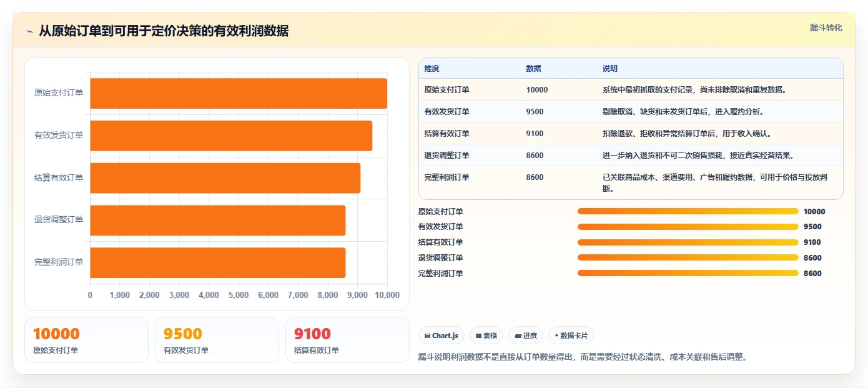Click the title 从原始订单到可用于定价决策的有效利润数据
Screen dimensions: 868x388
[164, 31]
